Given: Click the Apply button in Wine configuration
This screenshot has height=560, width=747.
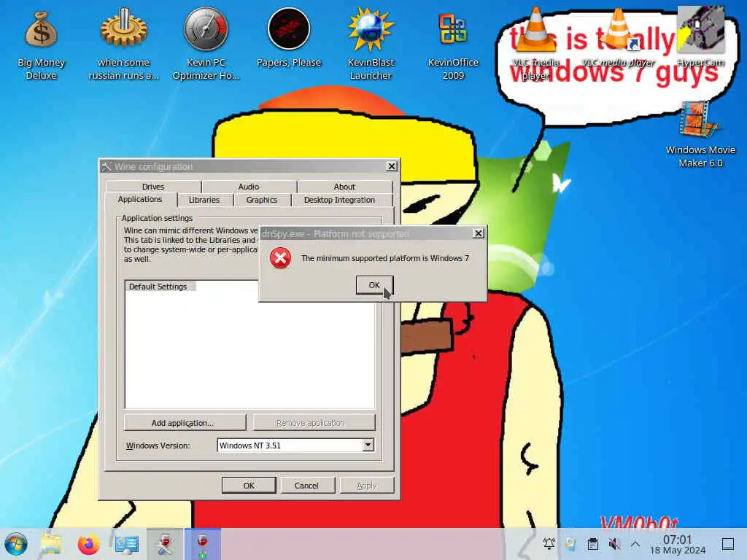Looking at the screenshot, I should 367,485.
